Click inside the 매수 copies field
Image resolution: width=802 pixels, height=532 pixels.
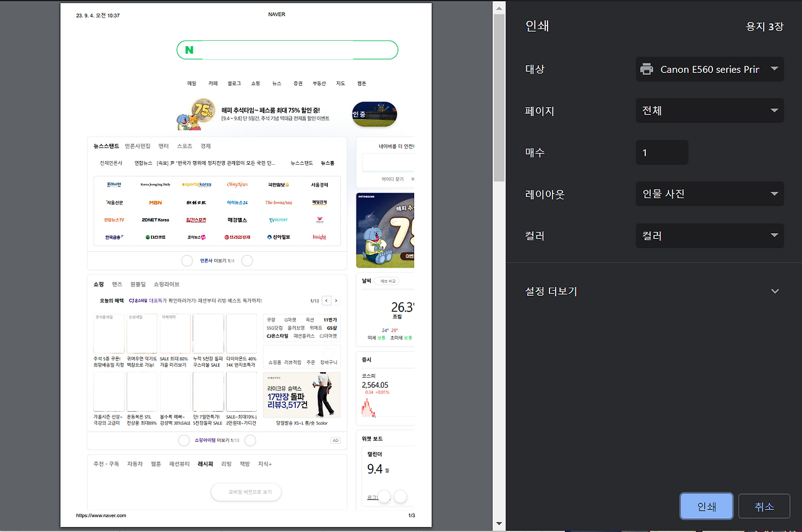click(x=662, y=152)
